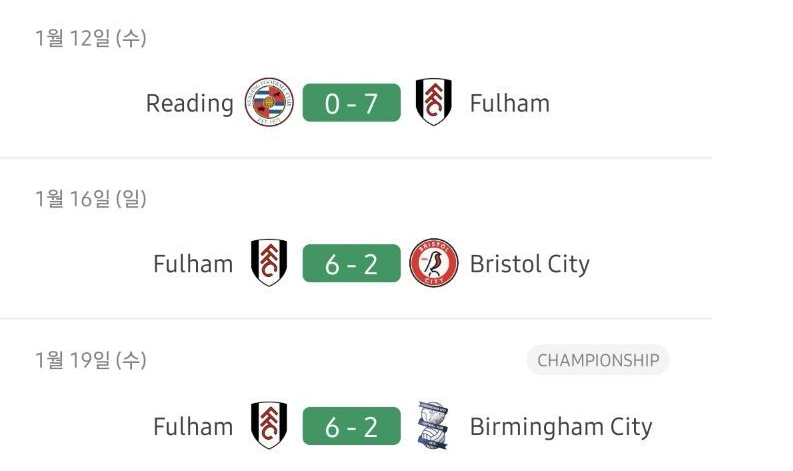The height and width of the screenshot is (471, 793).
Task: Select the CHAMPIONSHIP competition tag
Action: click(x=598, y=361)
